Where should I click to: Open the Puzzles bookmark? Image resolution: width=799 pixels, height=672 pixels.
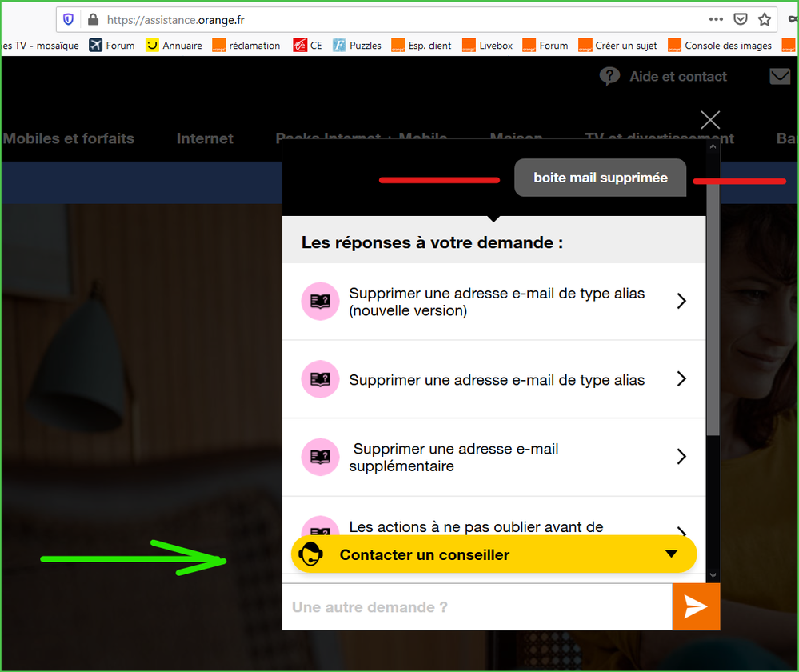pos(358,46)
